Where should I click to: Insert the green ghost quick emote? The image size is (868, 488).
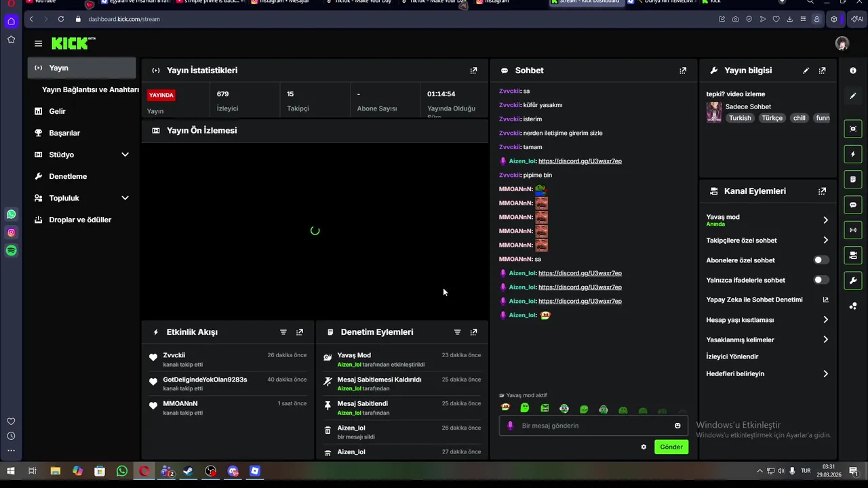coord(525,408)
